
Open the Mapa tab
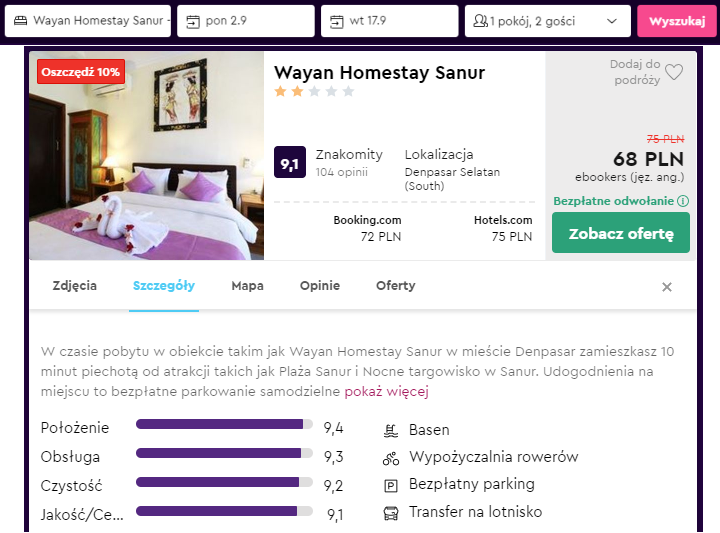click(248, 286)
